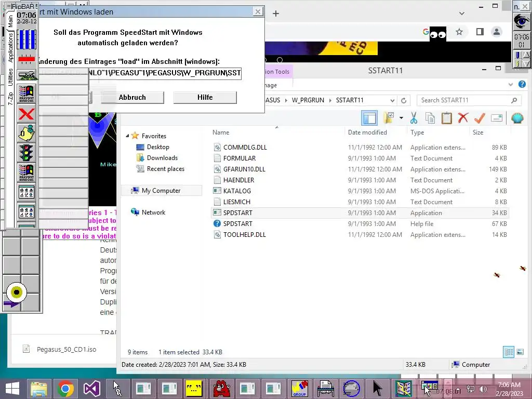
Task: Click the envelope icon in Explorer toolbar
Action: 496,118
